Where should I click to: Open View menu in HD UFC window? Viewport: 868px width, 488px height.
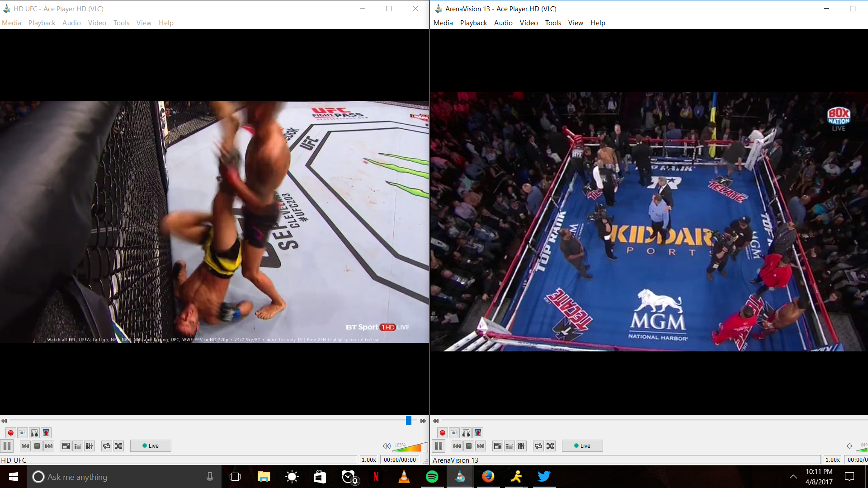[x=144, y=23]
